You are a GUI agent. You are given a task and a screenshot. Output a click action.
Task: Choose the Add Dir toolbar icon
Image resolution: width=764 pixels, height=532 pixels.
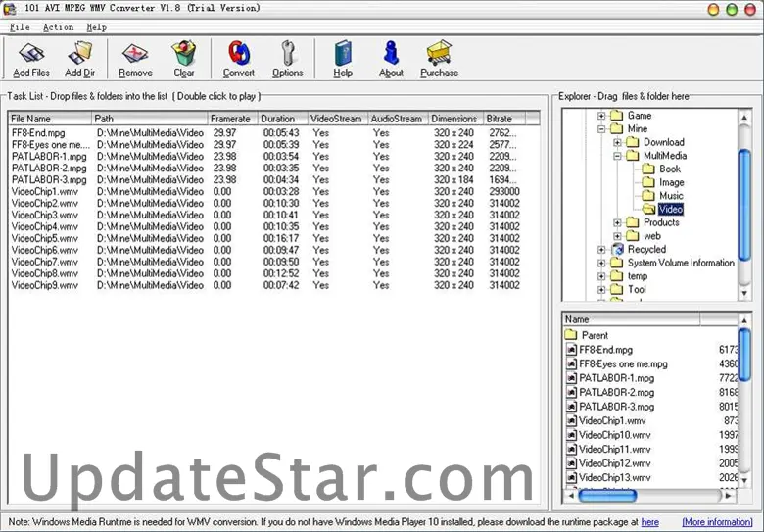point(80,60)
